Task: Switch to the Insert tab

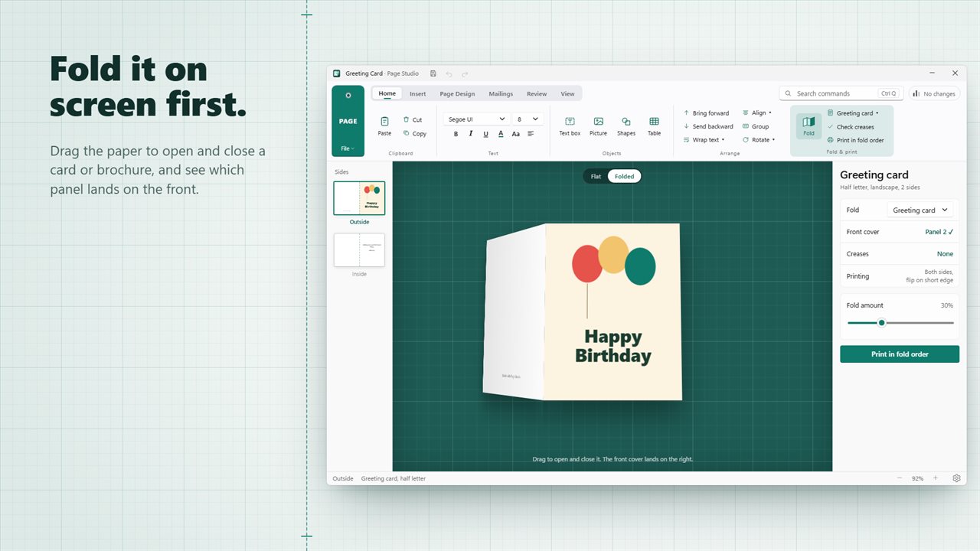Action: 417,94
